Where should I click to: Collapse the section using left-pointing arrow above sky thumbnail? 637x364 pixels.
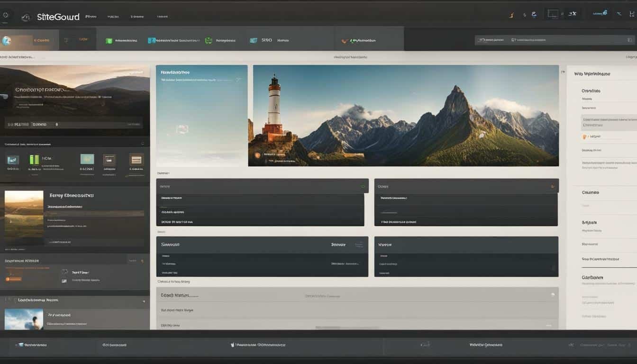coord(144,301)
